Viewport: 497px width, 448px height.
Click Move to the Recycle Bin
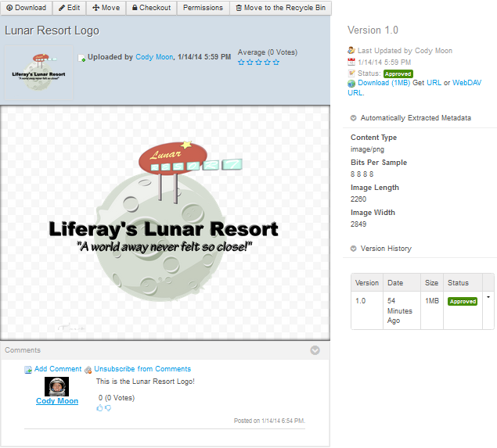(280, 8)
